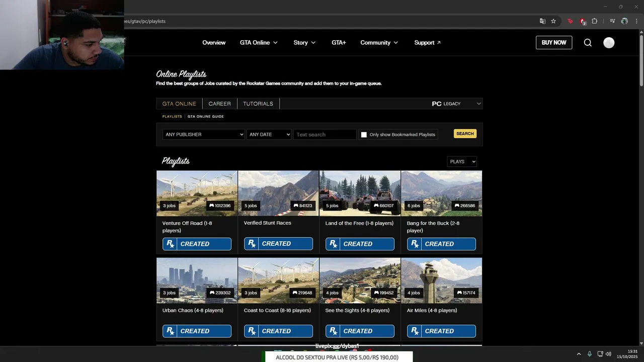Expand the Story nav menu
The height and width of the screenshot is (362, 644).
point(304,43)
